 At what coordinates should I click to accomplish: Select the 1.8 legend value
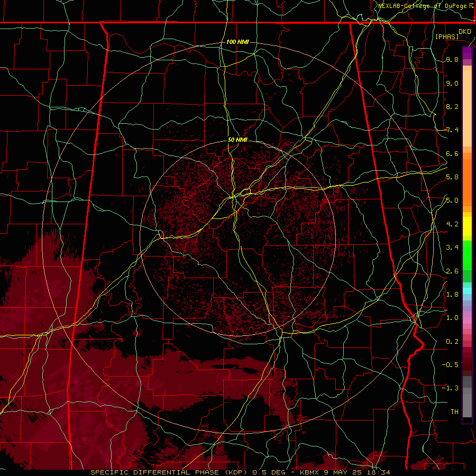click(x=452, y=295)
